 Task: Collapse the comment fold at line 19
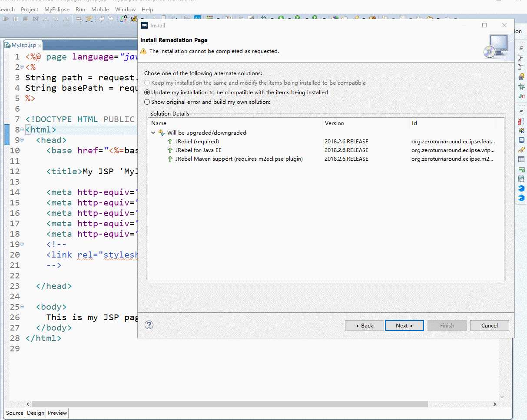pyautogui.click(x=22, y=244)
